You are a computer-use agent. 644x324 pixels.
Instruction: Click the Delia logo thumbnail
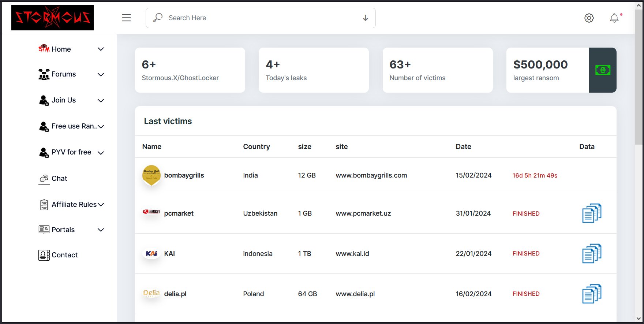coord(151,293)
